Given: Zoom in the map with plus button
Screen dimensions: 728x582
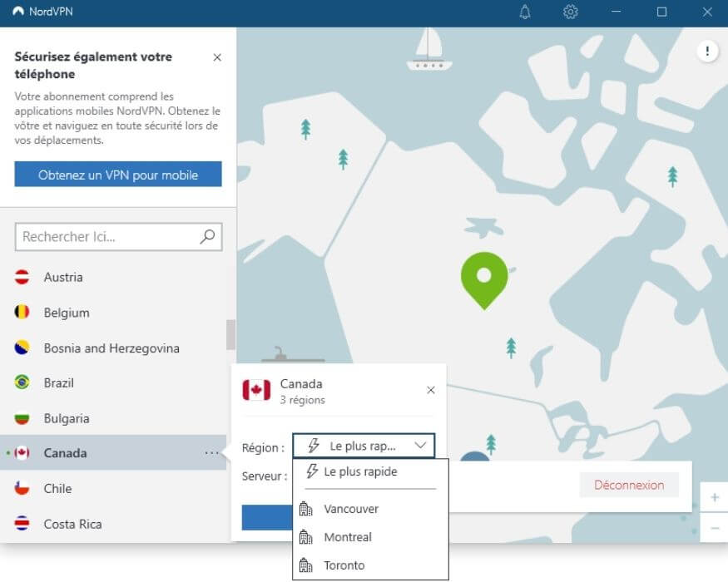Looking at the screenshot, I should 714,497.
